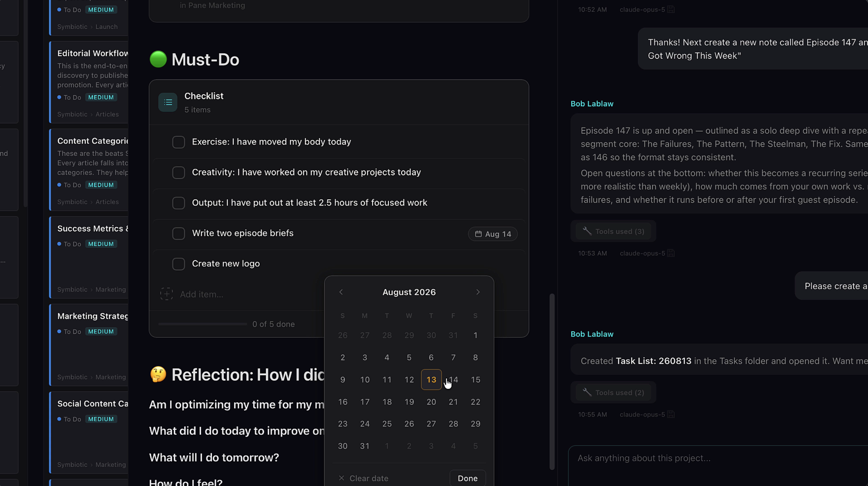The image size is (868, 486).
Task: Click the 'Please create a' message bubble
Action: coord(831,286)
